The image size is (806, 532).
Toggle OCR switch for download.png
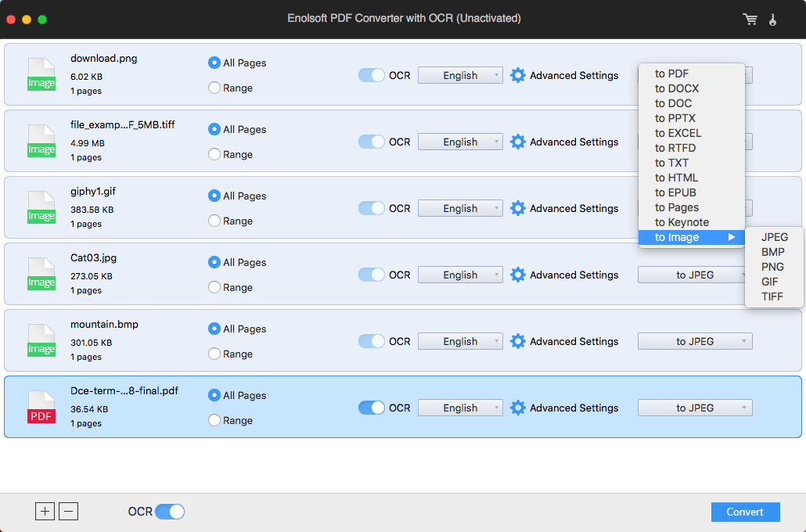pos(371,75)
